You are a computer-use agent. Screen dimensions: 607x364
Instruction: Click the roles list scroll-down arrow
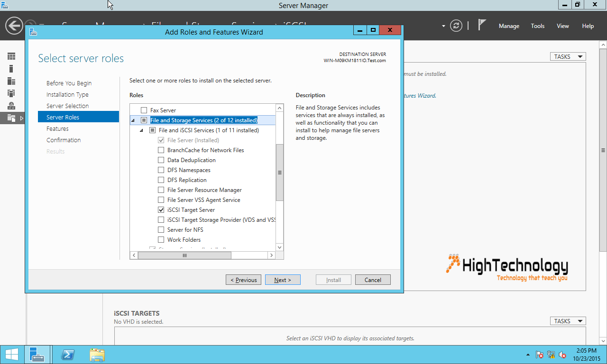tap(279, 247)
